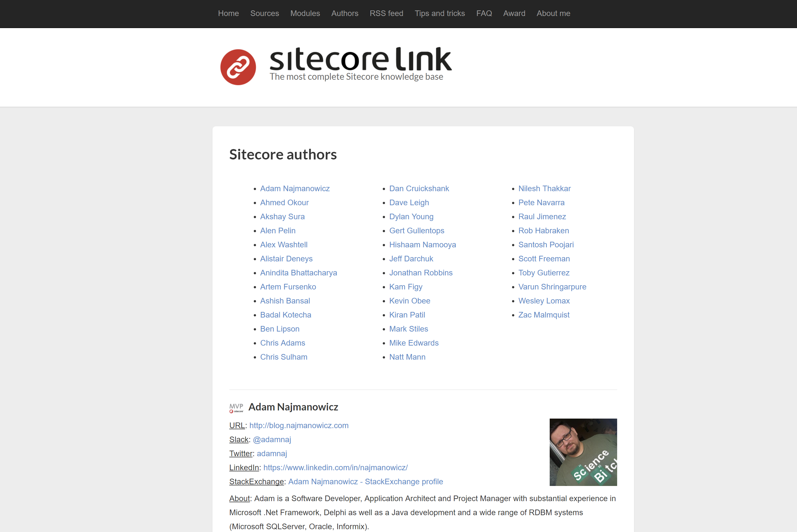Open Adam Najmanowicz StackExchange profile link
This screenshot has height=532, width=797.
[365, 481]
